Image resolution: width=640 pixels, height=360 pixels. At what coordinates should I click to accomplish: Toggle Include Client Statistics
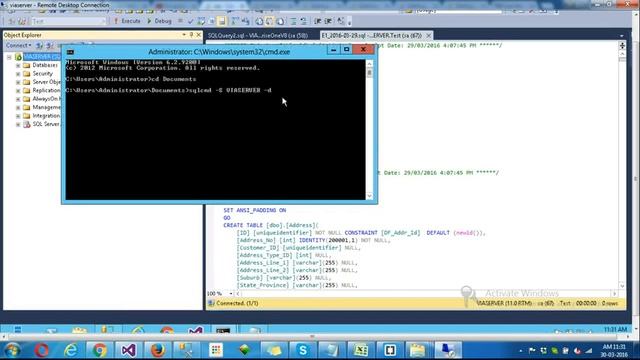[245, 21]
